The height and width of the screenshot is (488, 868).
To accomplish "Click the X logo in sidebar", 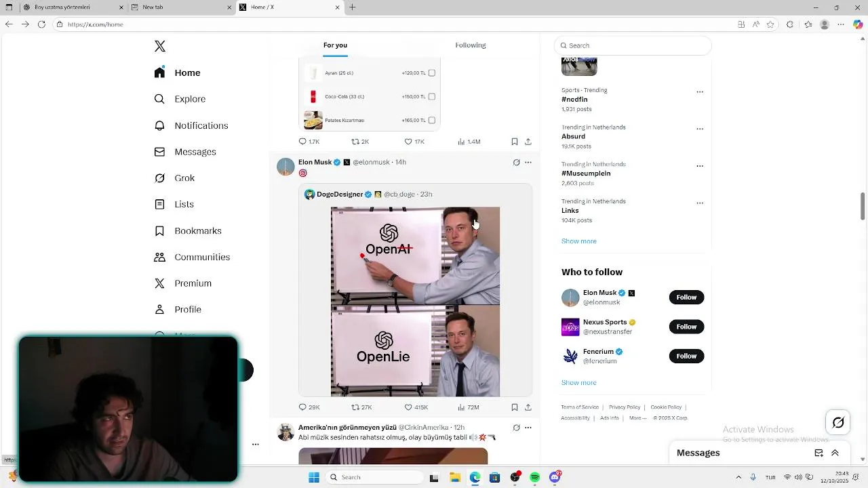I will pos(160,46).
